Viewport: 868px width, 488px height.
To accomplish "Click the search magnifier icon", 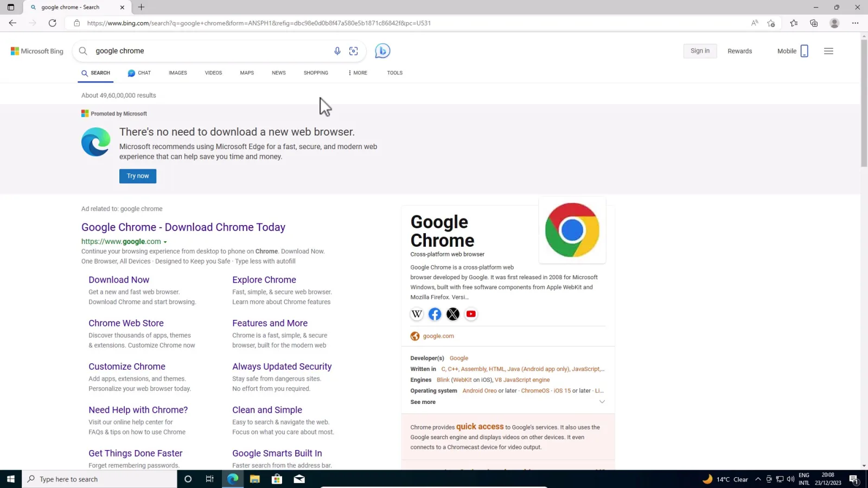I will click(x=83, y=51).
